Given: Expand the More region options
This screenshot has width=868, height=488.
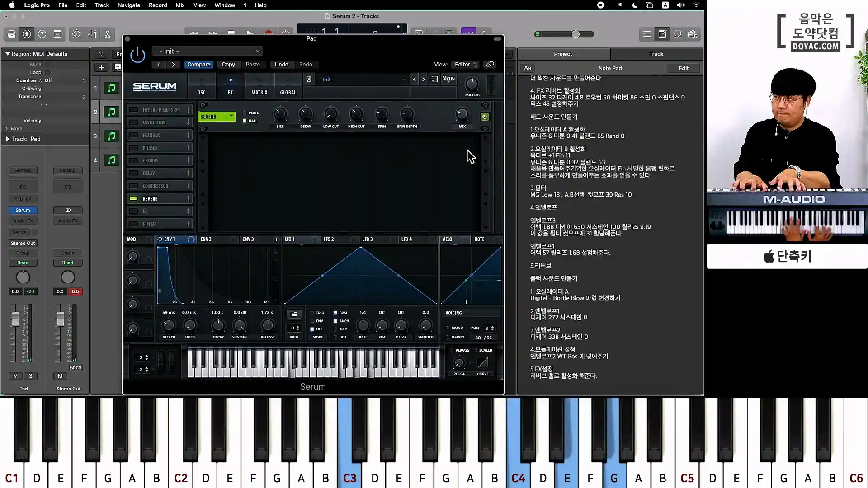Looking at the screenshot, I should (7, 128).
